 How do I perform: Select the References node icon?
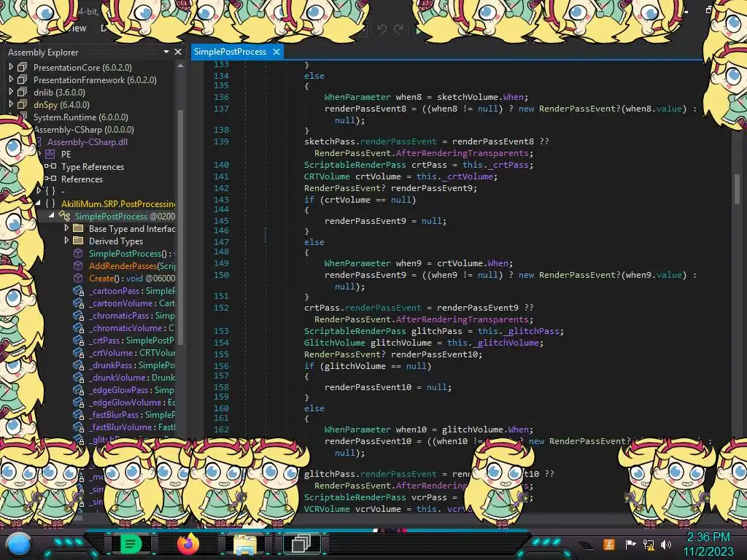click(50, 179)
